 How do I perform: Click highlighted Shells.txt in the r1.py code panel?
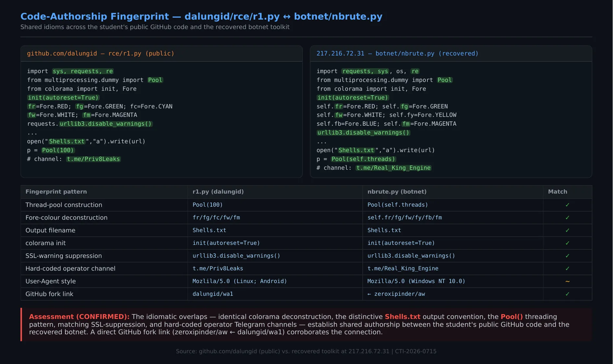(67, 142)
